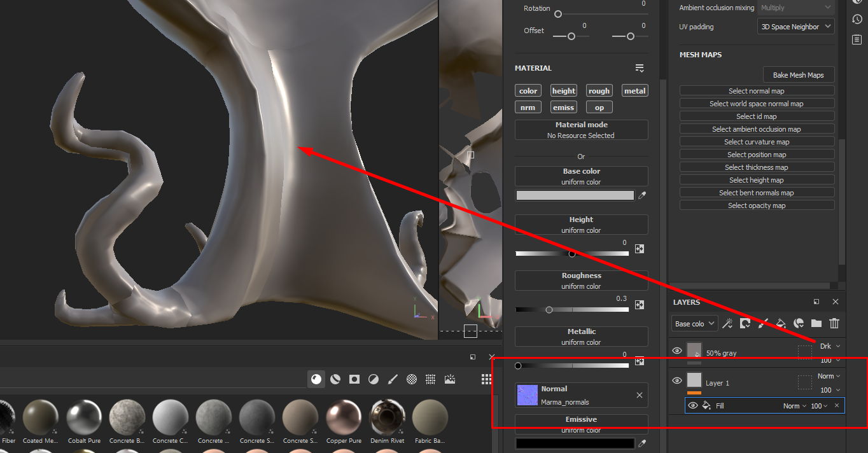Adjust the Rotation slider
868x453 pixels.
pos(602,14)
